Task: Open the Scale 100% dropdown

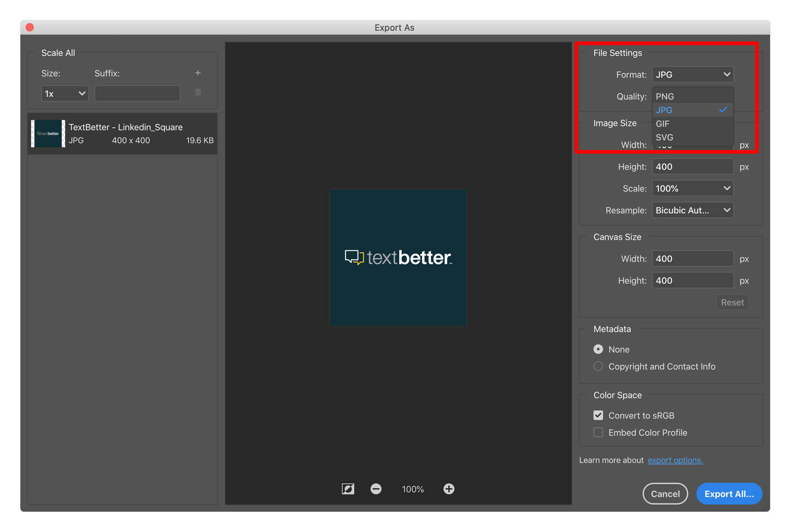Action: (x=692, y=188)
